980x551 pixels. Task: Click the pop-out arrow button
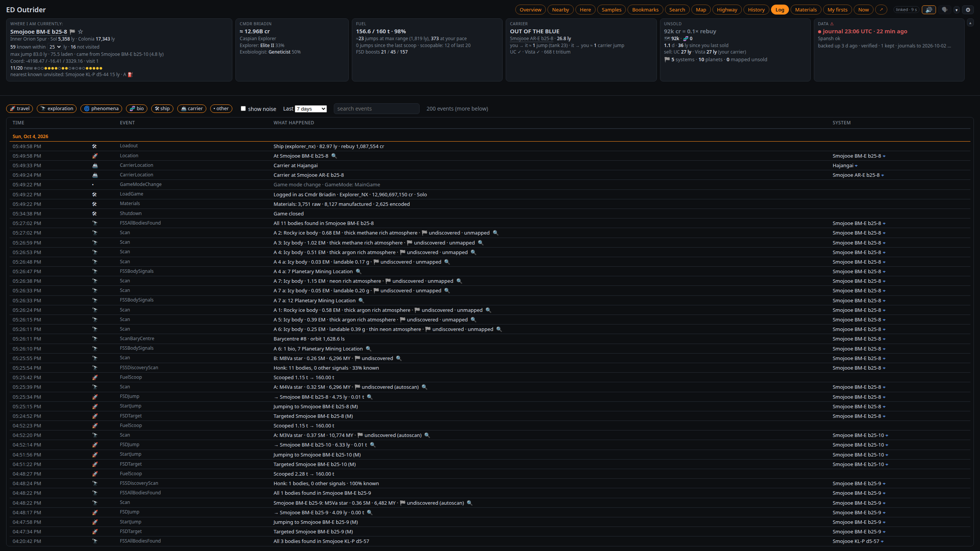click(881, 10)
